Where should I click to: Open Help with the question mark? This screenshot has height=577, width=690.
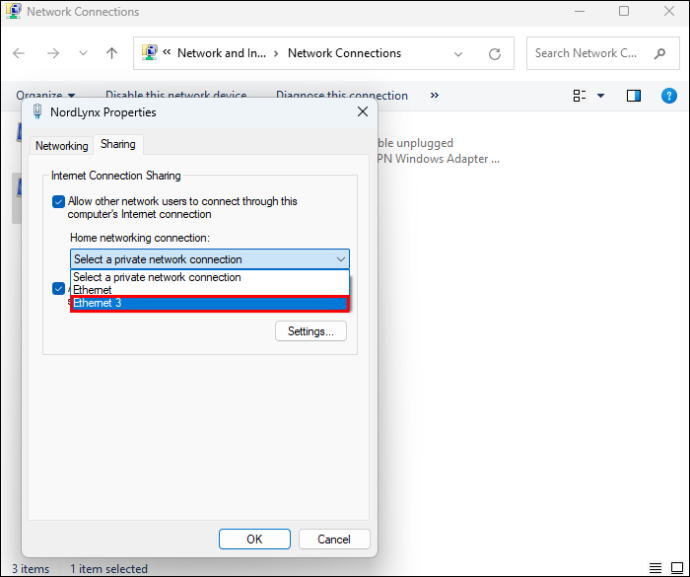[668, 96]
